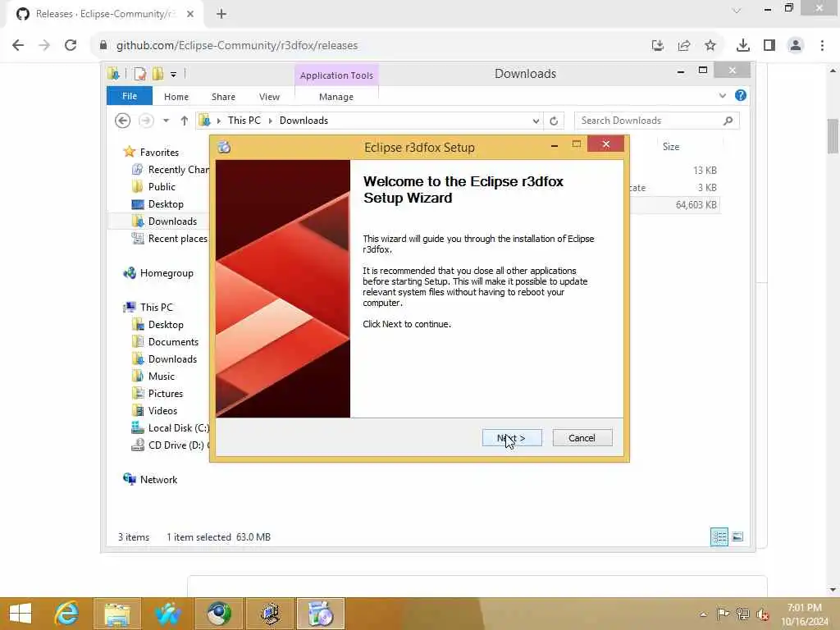Select Homegroup in navigation pane
840x630 pixels.
point(166,272)
